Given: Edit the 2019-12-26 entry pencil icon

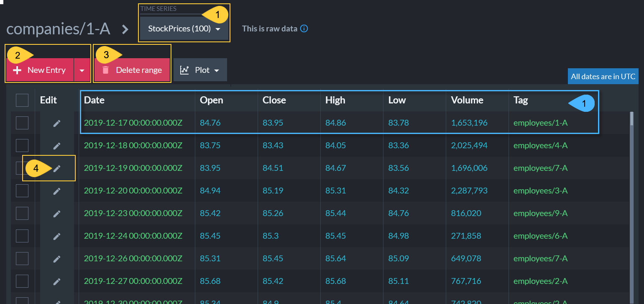Looking at the screenshot, I should click(x=57, y=259).
